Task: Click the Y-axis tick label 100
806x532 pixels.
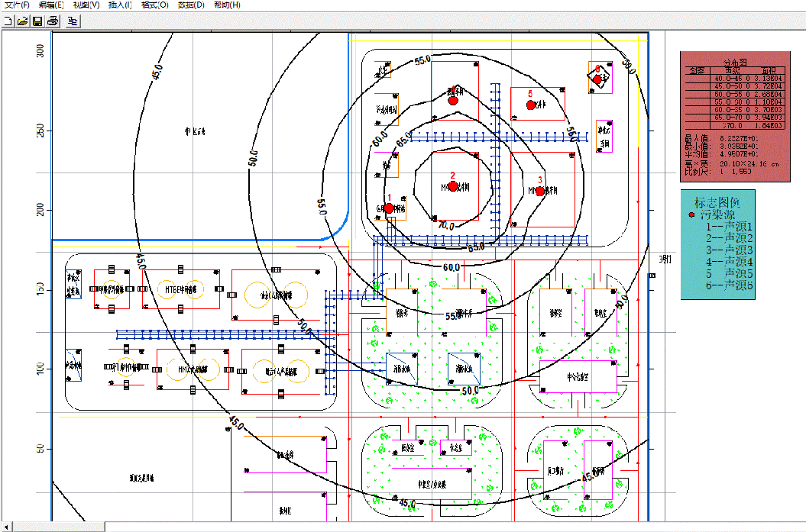Action: pyautogui.click(x=40, y=369)
